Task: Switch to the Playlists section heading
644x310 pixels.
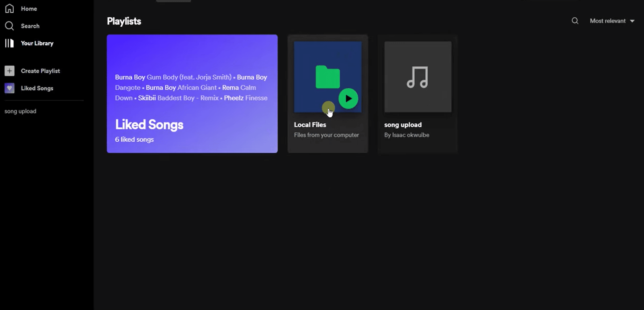Action: pyautogui.click(x=124, y=21)
